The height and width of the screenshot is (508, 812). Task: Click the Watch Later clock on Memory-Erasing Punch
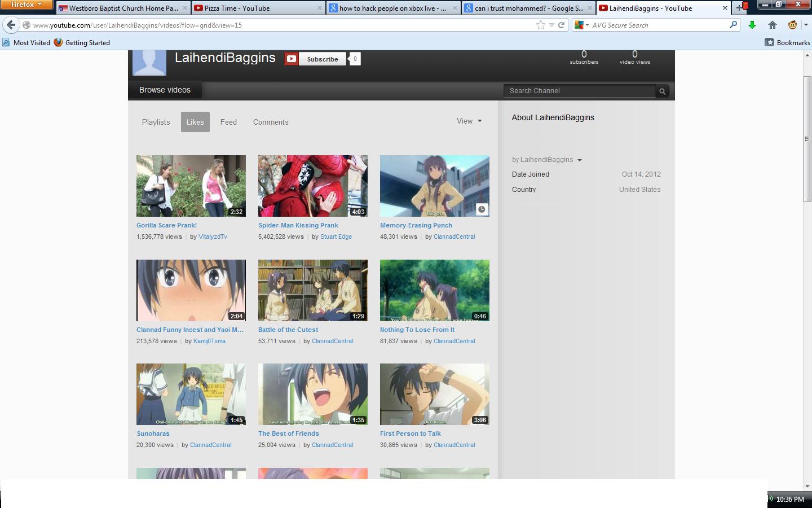coord(482,209)
